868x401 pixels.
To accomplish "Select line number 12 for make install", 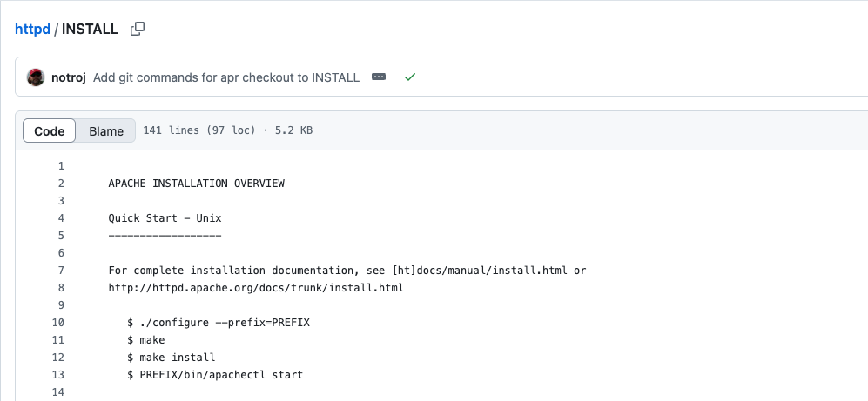I will point(58,358).
